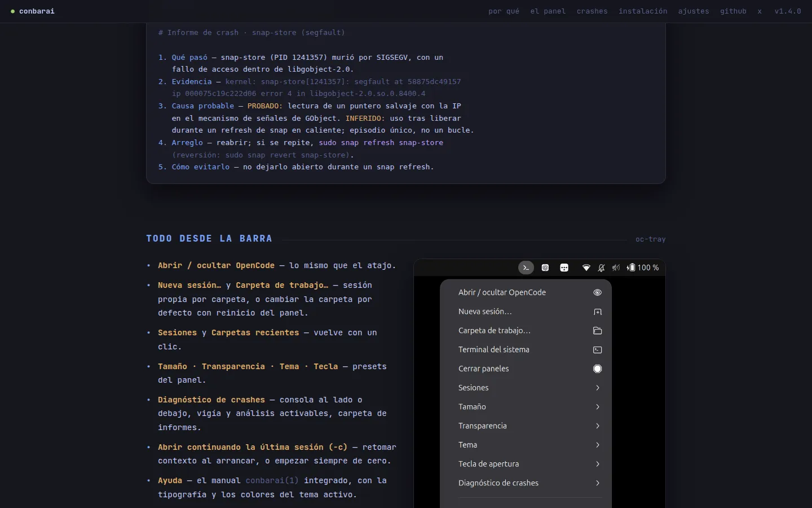Click the 'INFERIDO:' label in the report
The height and width of the screenshot is (508, 812).
pos(365,119)
